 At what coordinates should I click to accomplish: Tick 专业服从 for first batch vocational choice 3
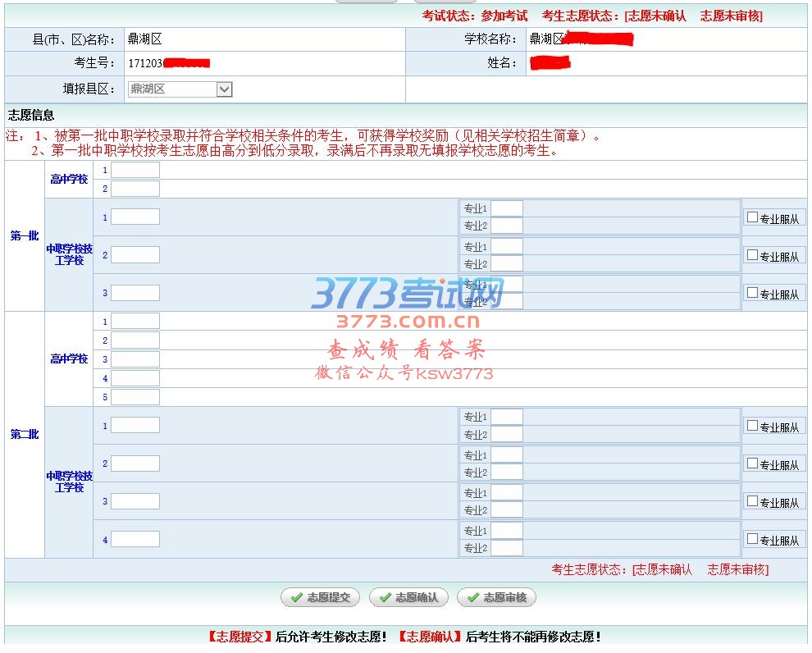click(752, 293)
